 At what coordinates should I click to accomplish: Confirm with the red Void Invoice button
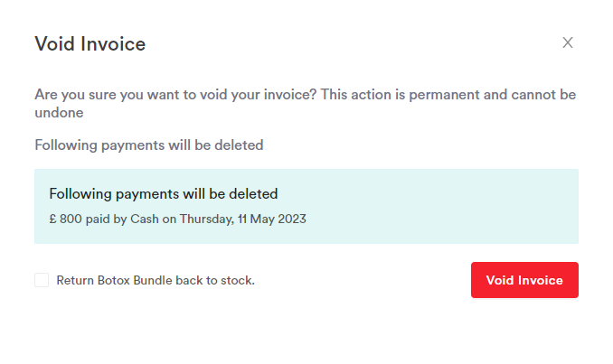(524, 280)
